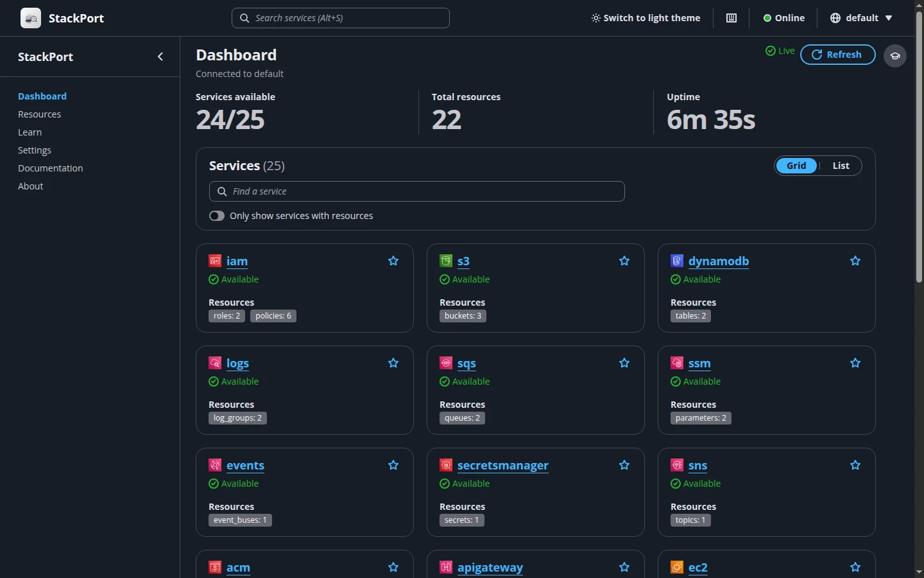Open the s3 service link
Screen dimensions: 924x578
tap(464, 261)
